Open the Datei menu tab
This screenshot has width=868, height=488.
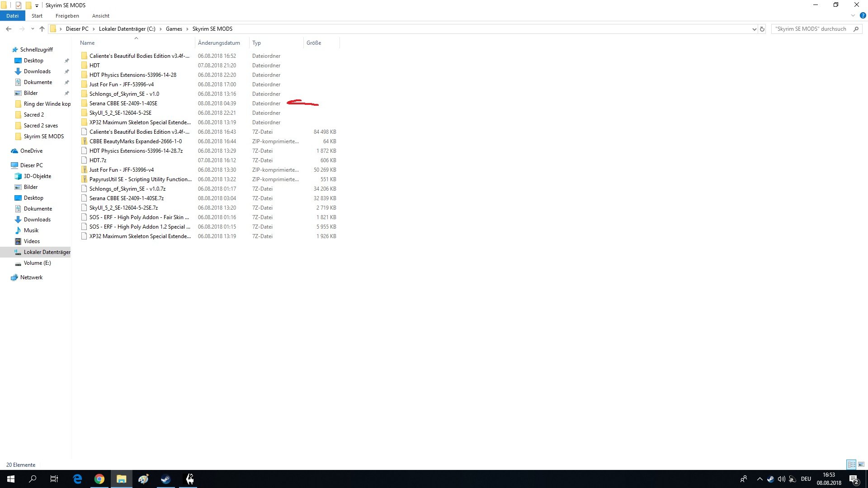click(12, 16)
